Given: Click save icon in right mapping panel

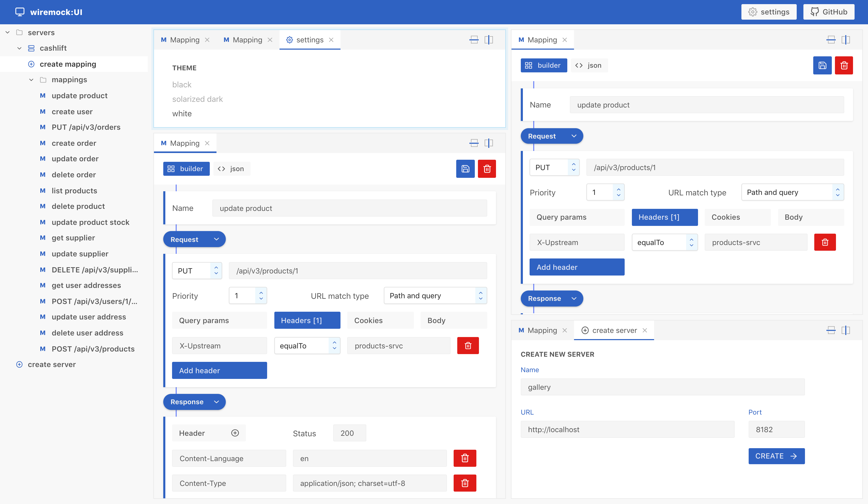Looking at the screenshot, I should [822, 65].
